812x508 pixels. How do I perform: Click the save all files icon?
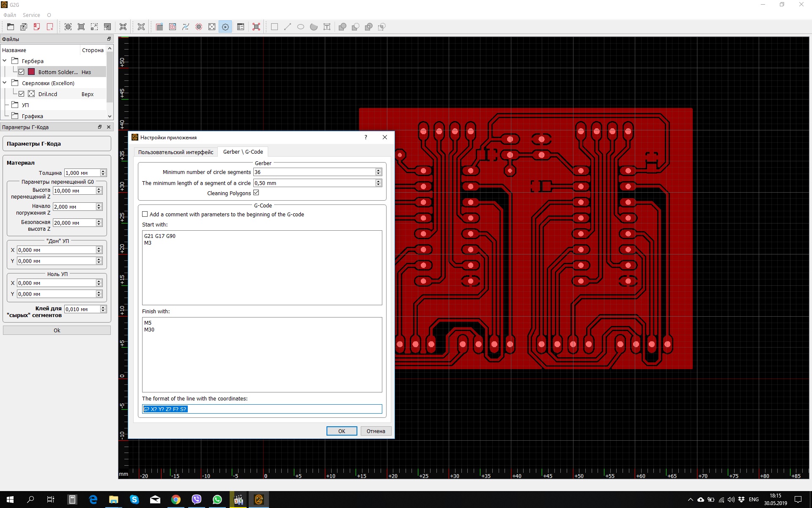click(24, 27)
